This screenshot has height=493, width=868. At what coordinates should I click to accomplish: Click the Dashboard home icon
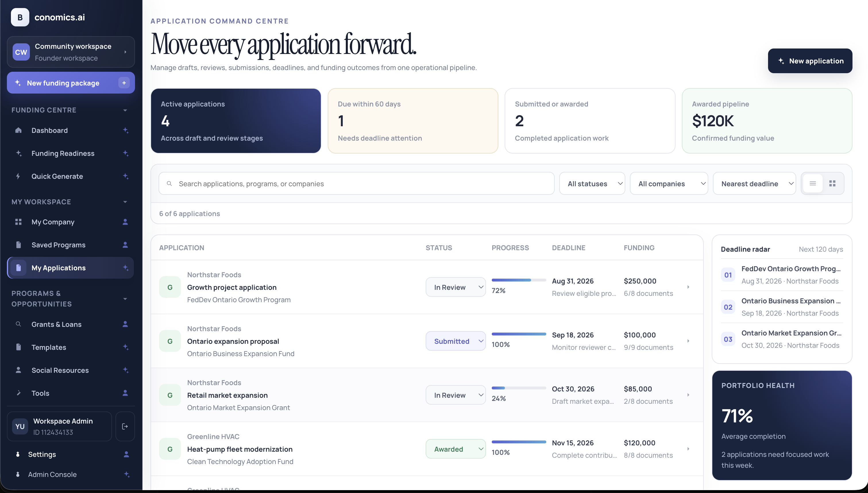[18, 130]
